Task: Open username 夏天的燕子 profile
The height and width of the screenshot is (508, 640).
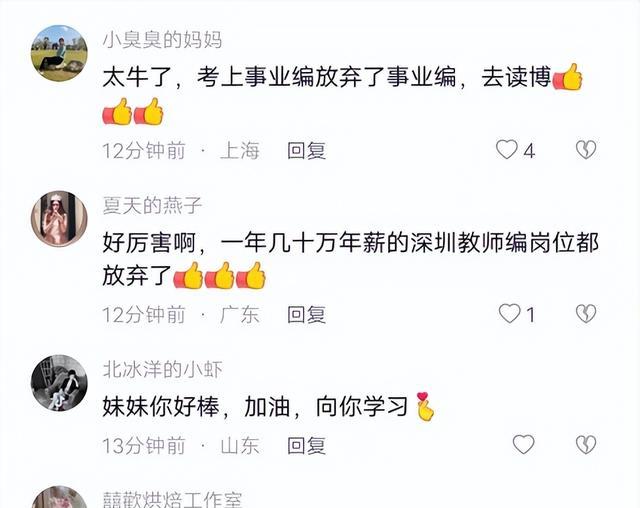Action: [x=152, y=205]
